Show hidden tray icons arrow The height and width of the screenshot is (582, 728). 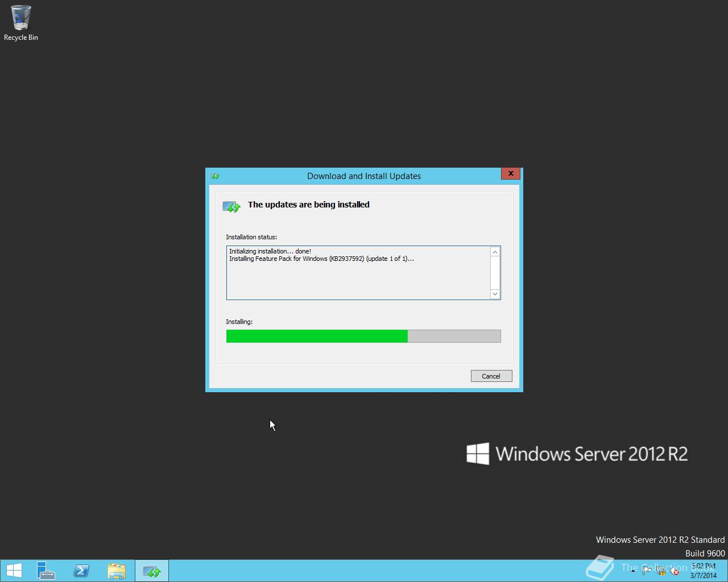click(634, 571)
